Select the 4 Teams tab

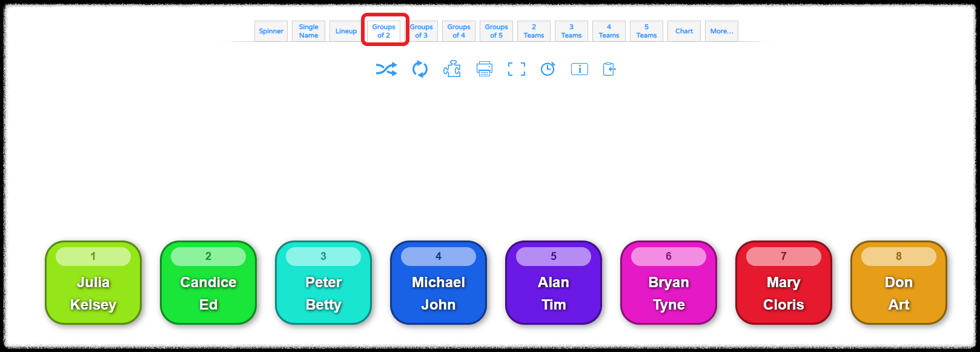click(609, 31)
